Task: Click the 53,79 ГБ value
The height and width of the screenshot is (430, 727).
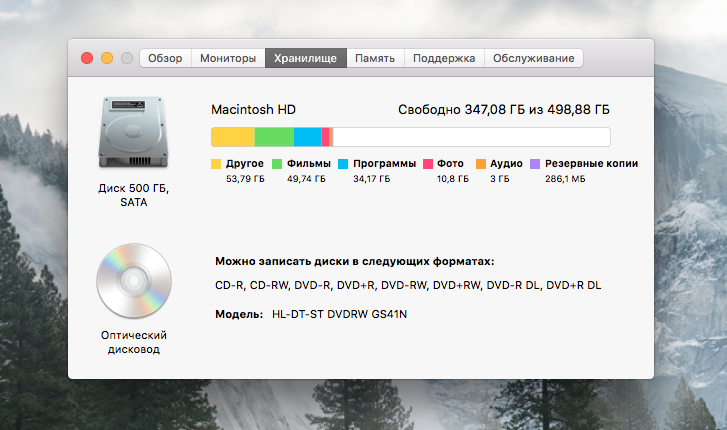Action: click(x=245, y=179)
